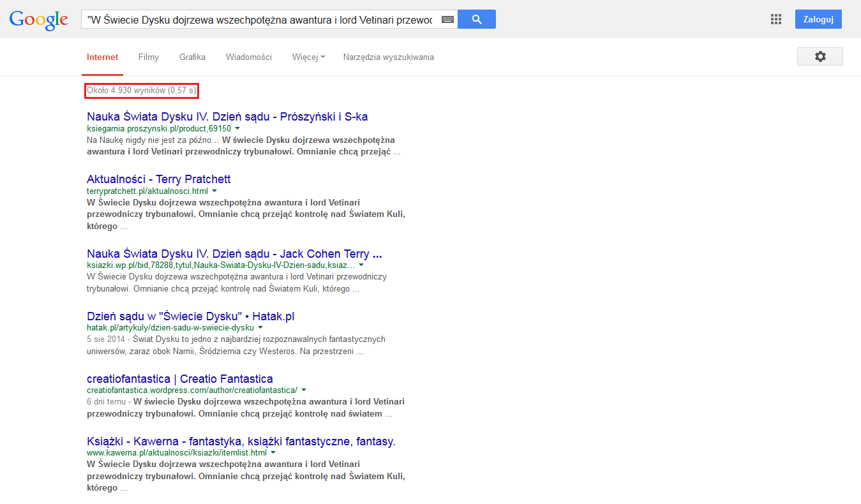Click the ksiegarnia.proszynski.pl/product,69150 URL text
Viewport: 861px width, 504px height.
pyautogui.click(x=159, y=128)
